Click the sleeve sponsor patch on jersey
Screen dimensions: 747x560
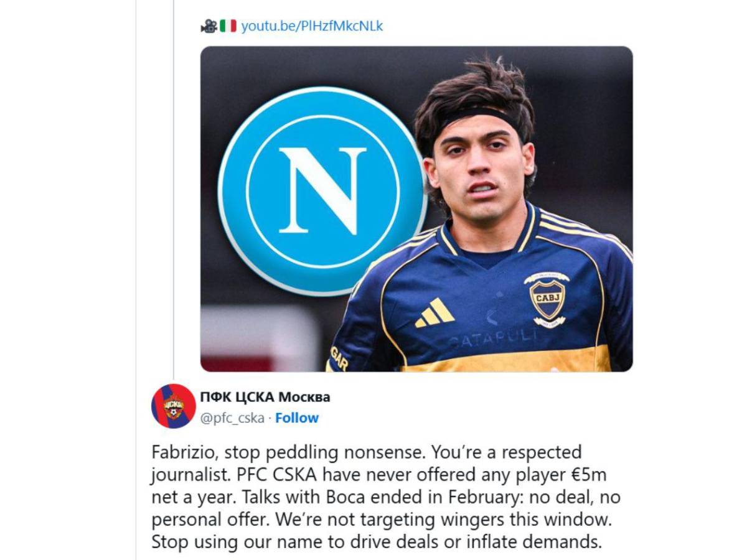(337, 358)
